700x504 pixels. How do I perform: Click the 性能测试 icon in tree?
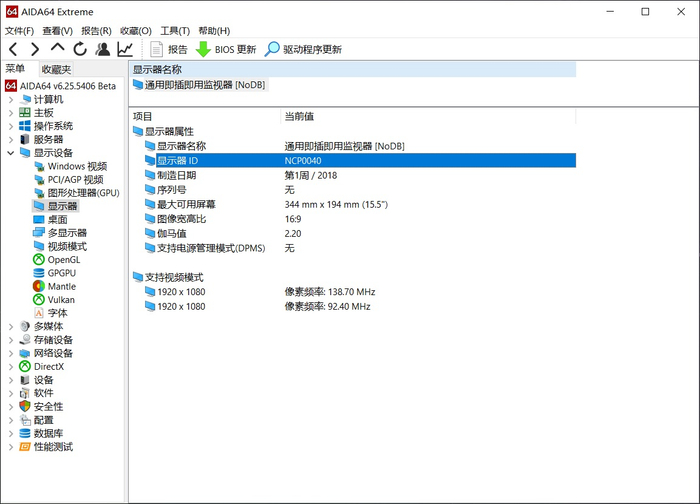click(25, 447)
